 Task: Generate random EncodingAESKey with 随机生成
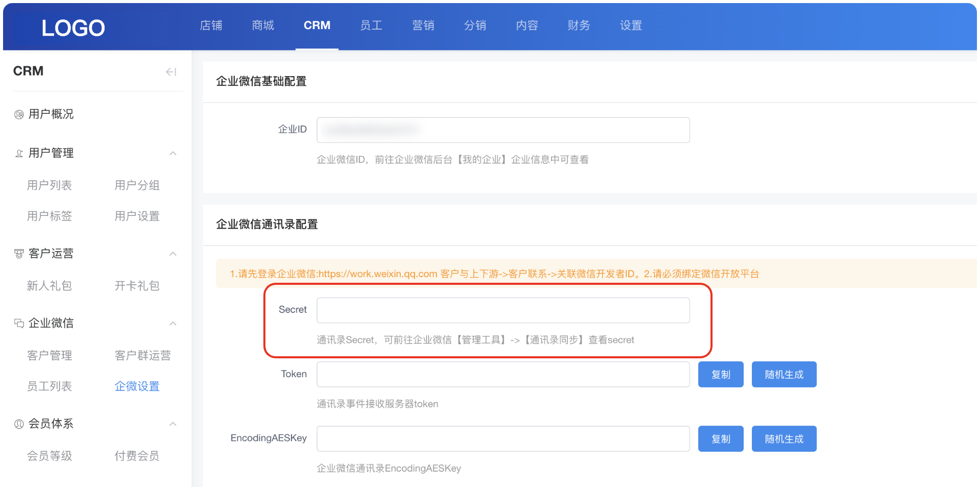783,439
